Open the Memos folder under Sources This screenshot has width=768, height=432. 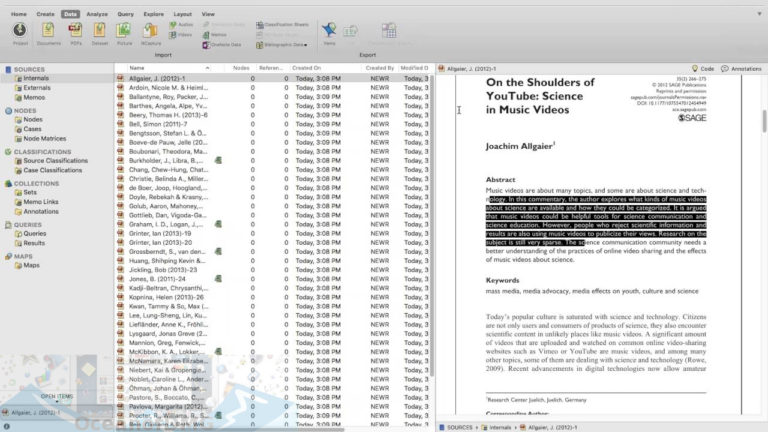coord(34,97)
